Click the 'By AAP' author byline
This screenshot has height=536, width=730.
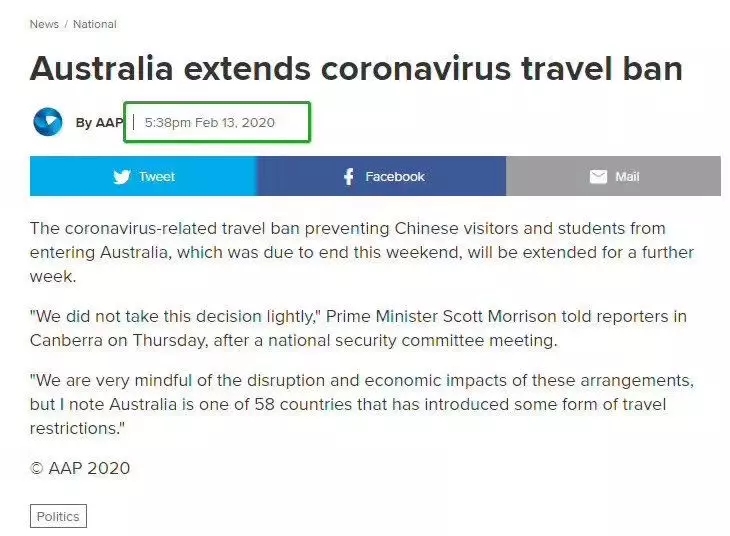(99, 123)
